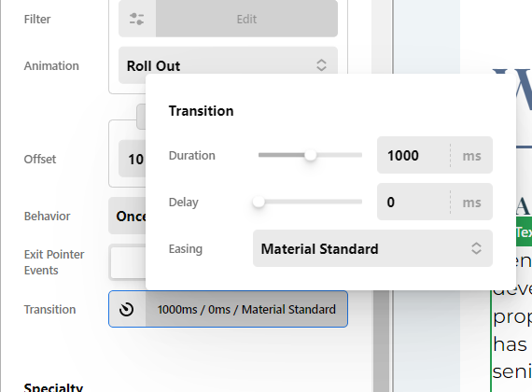Click the Delay slider handle
This screenshot has height=392, width=532.
(x=259, y=202)
